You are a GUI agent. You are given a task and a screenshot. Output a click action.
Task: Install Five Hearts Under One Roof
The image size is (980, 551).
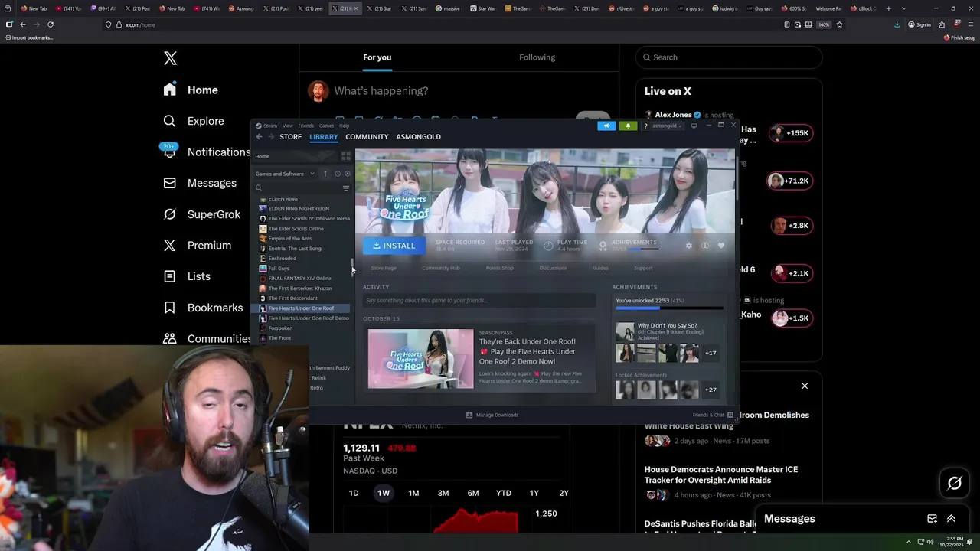[x=394, y=246]
